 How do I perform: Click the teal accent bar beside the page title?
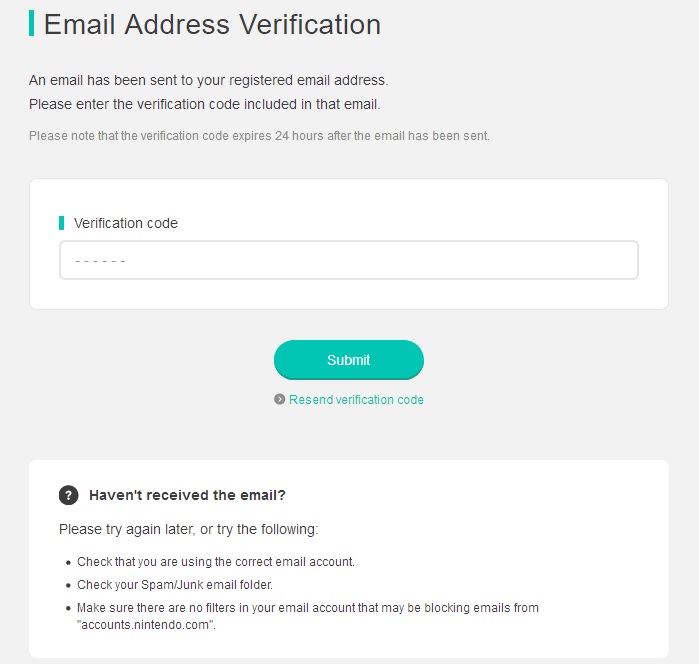32,23
